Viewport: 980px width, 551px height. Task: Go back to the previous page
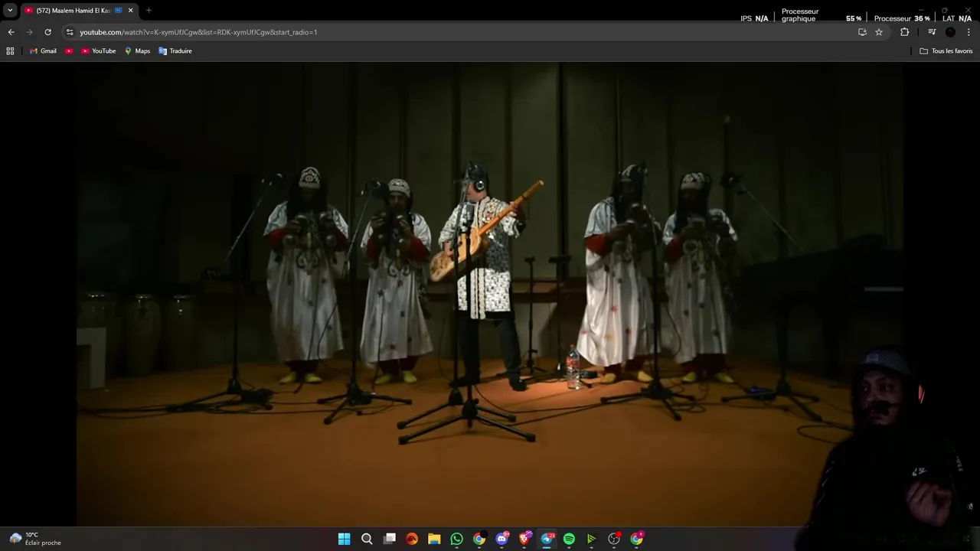point(11,32)
